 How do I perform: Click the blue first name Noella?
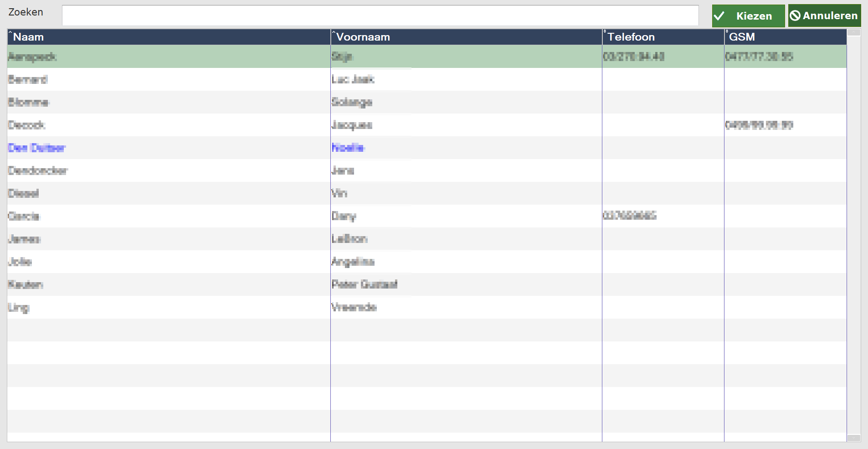pos(348,148)
